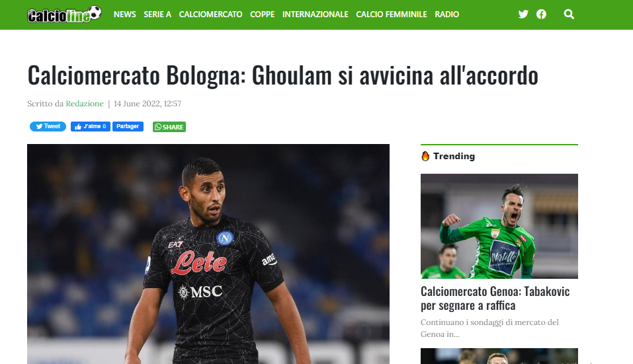The width and height of the screenshot is (633, 364).
Task: Click the Calcioline logo
Action: click(64, 14)
